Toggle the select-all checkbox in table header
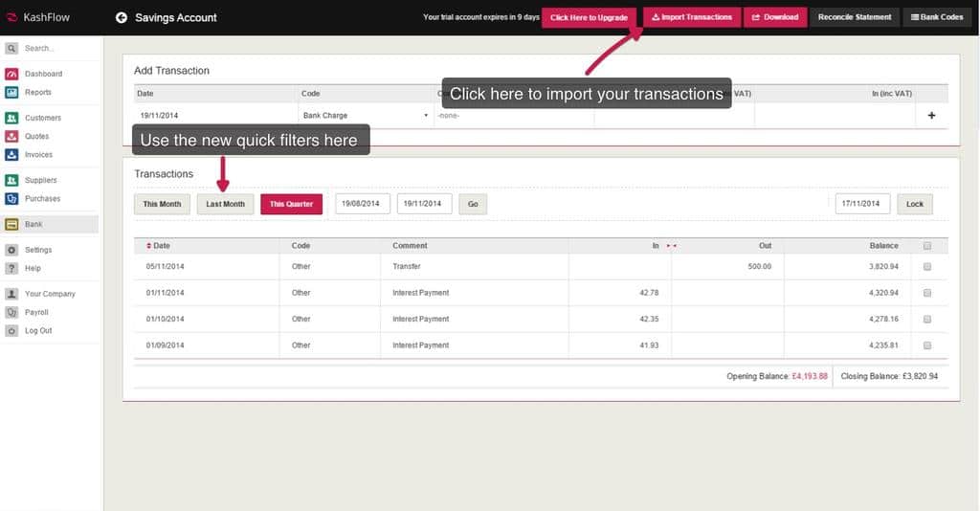 (927, 246)
